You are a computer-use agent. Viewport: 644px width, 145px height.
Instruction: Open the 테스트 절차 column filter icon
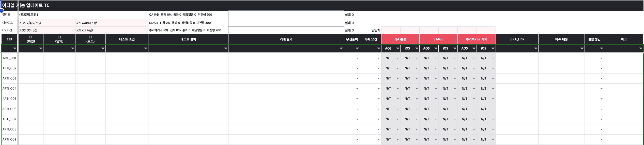[x=226, y=48]
